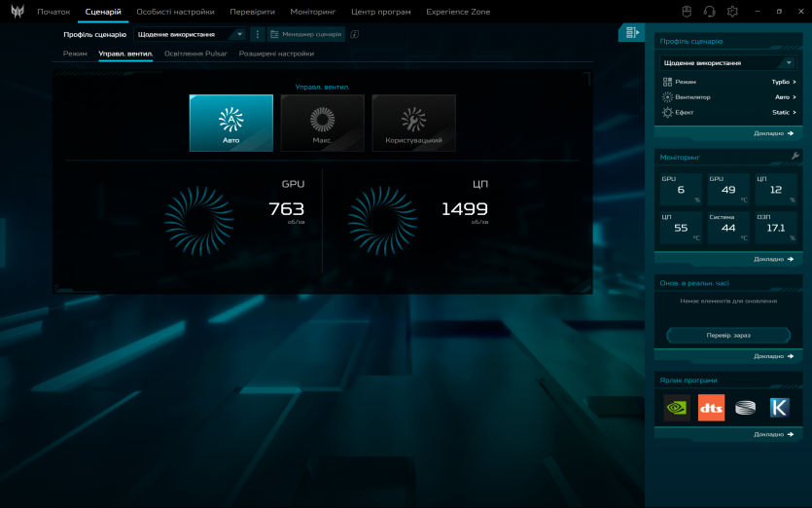Open the Killer network shortcut icon
This screenshot has height=508, width=812.
(x=779, y=408)
